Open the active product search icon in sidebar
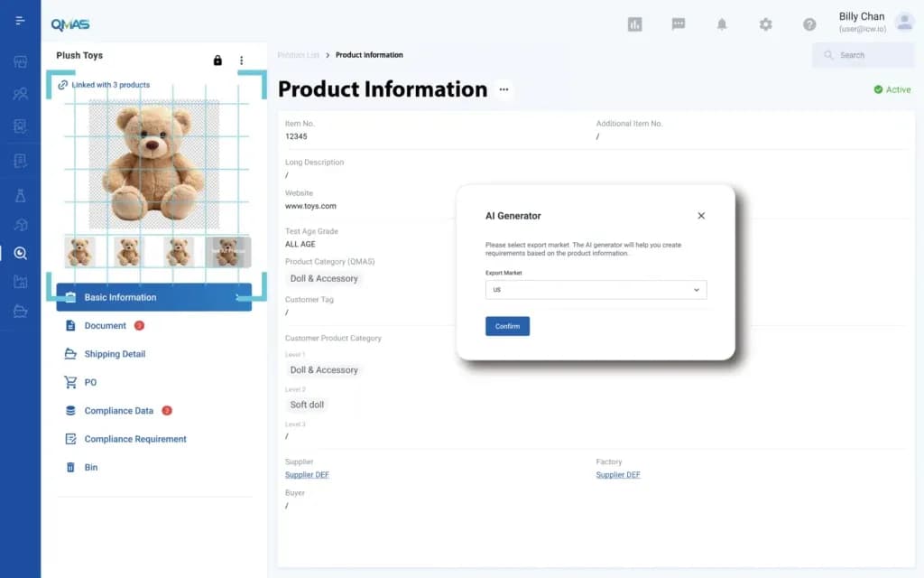 tap(20, 253)
